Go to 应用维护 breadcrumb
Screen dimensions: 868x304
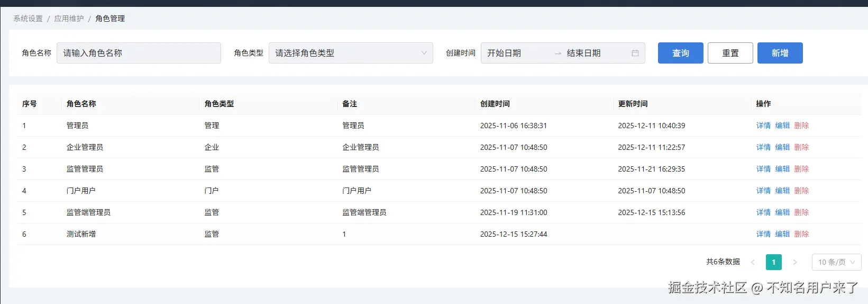click(x=69, y=19)
